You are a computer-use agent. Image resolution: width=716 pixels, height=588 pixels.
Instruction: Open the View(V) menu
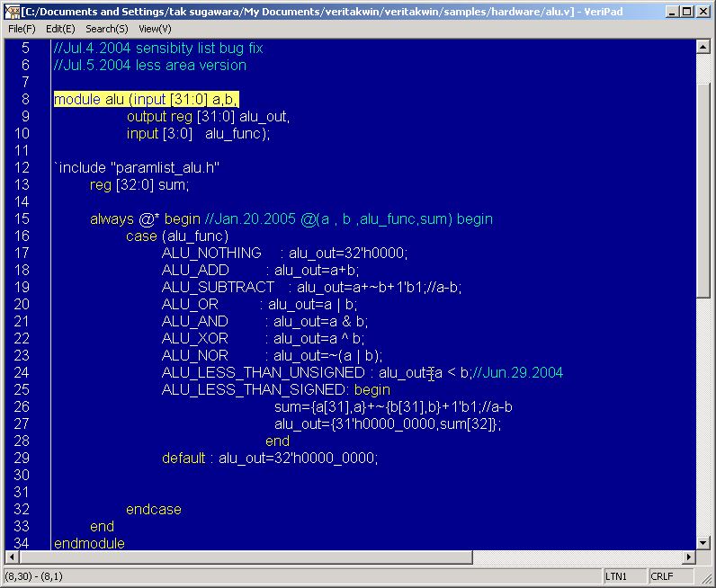(155, 29)
